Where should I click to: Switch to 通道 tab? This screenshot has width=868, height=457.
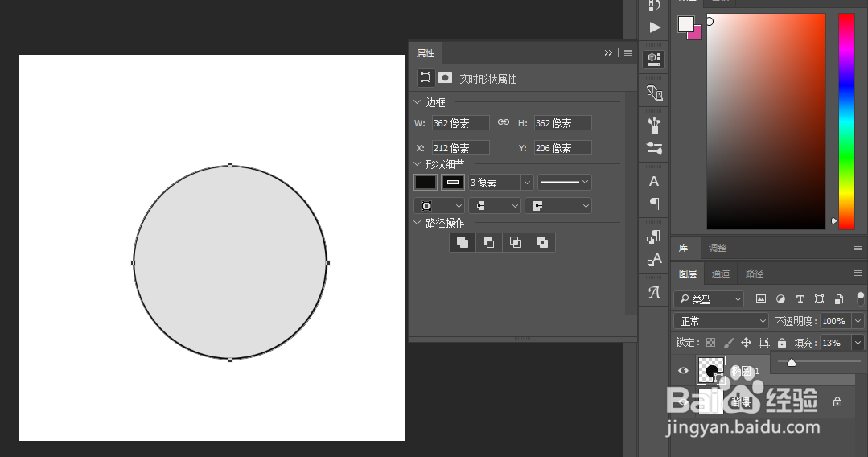(720, 273)
